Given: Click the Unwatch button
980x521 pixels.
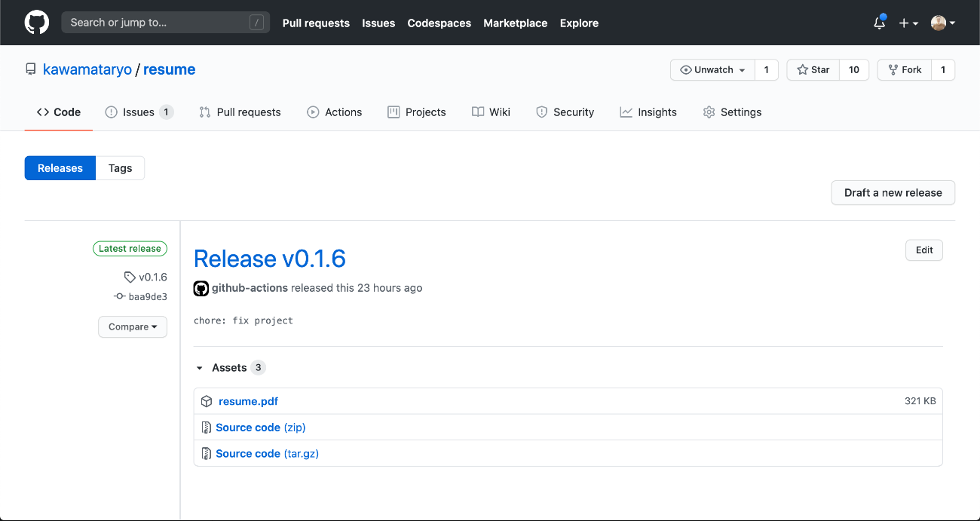Looking at the screenshot, I should tap(712, 69).
